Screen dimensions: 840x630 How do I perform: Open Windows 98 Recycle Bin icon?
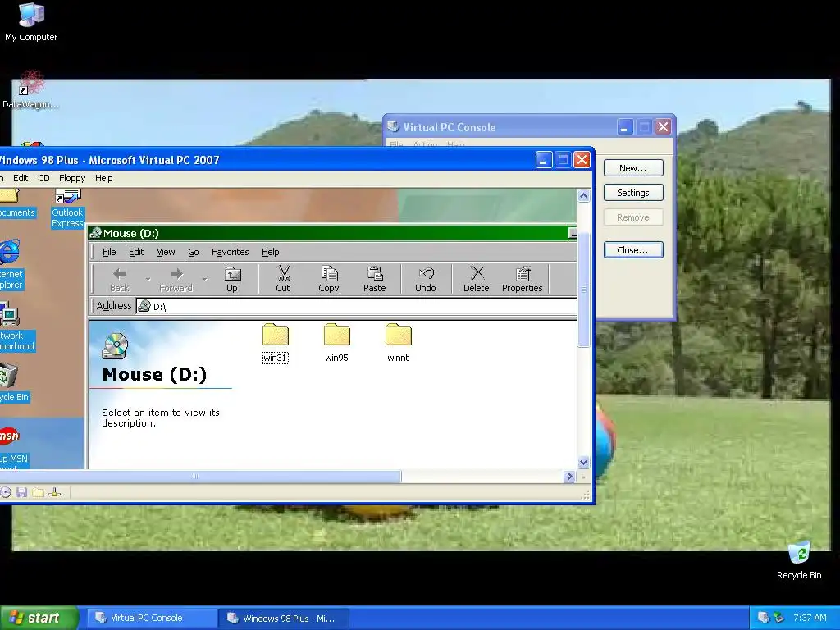(x=14, y=382)
